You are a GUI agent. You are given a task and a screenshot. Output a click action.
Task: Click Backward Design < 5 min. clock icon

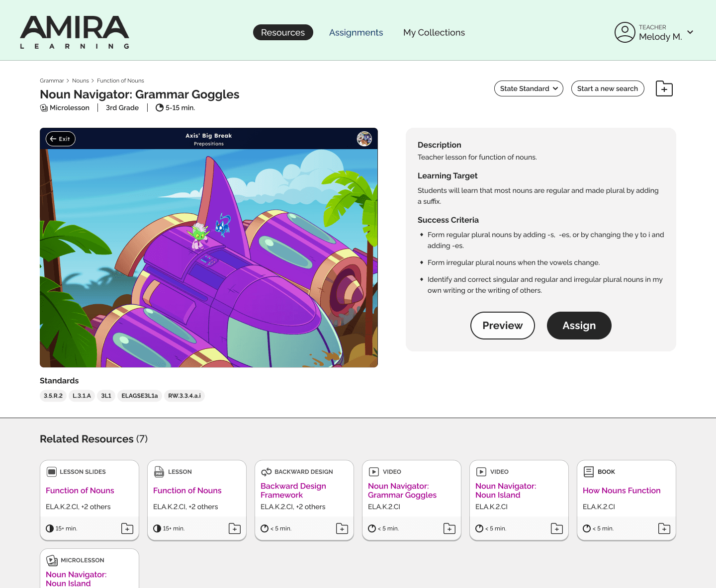click(x=265, y=528)
